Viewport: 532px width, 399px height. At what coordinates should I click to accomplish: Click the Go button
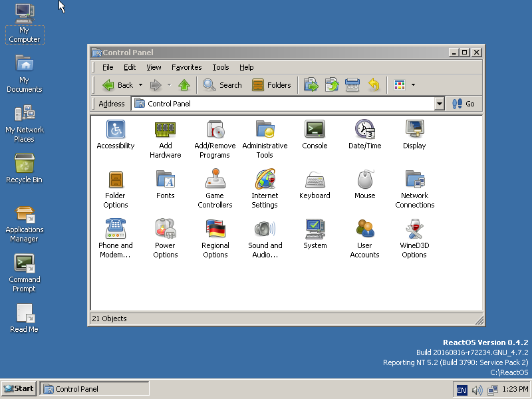click(463, 104)
